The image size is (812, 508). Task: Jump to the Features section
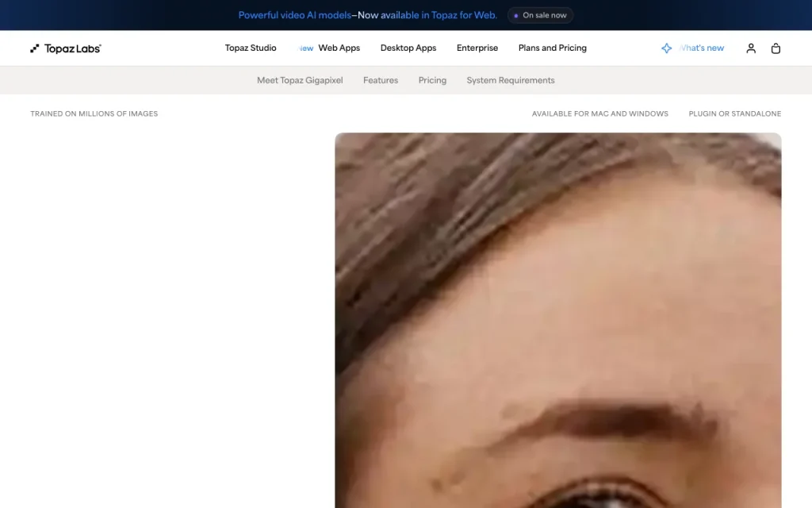381,80
